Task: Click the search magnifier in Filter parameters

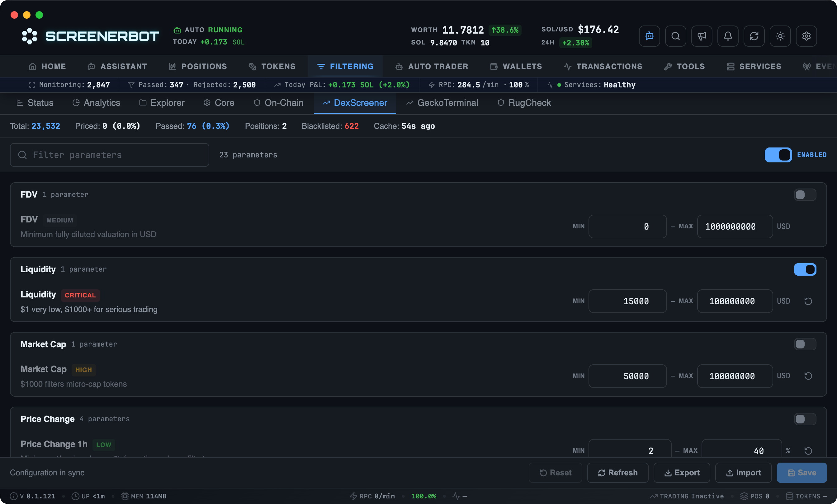Action: pyautogui.click(x=22, y=155)
